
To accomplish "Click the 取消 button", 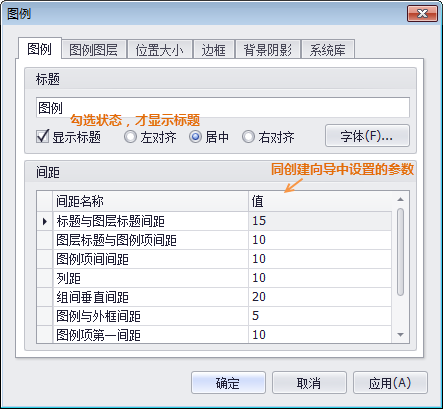I will [309, 383].
